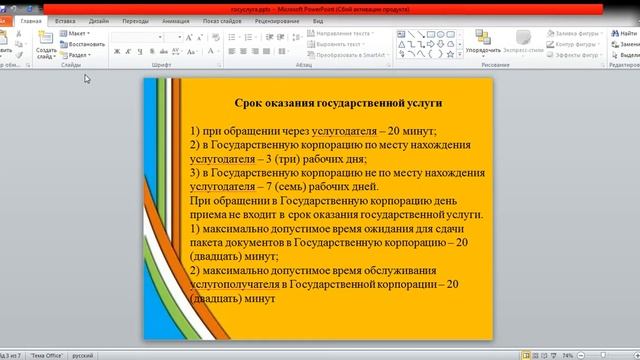Open the Показ слайдов ribbon tab

(x=222, y=21)
